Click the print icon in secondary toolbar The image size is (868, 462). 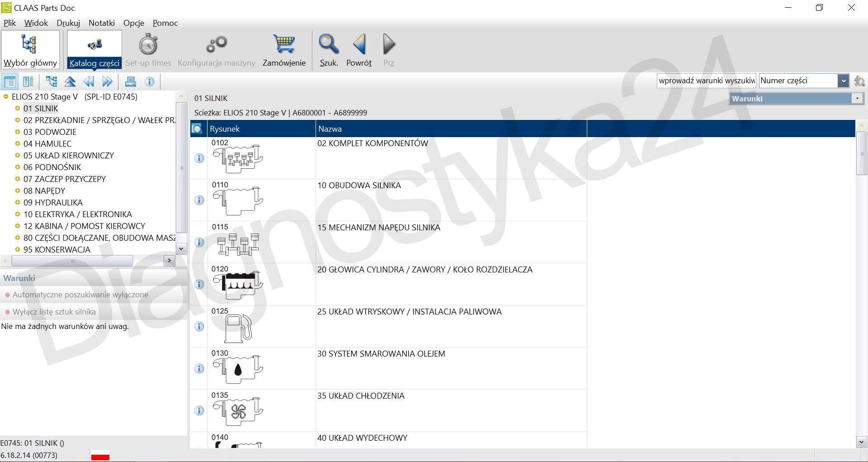click(x=131, y=81)
